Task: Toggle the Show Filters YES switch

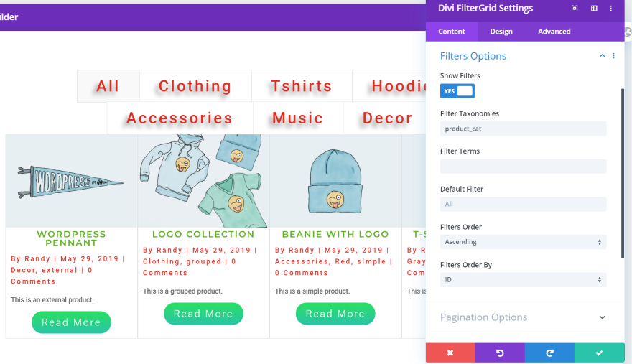Action: [x=457, y=91]
